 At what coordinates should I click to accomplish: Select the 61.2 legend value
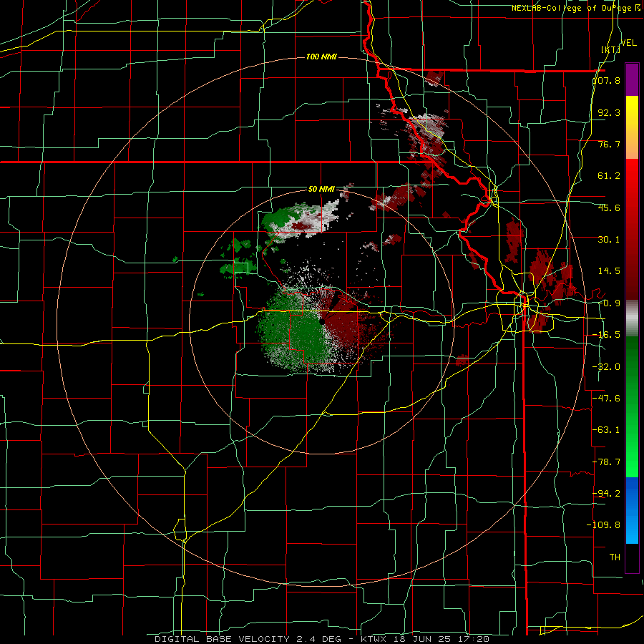pyautogui.click(x=609, y=176)
